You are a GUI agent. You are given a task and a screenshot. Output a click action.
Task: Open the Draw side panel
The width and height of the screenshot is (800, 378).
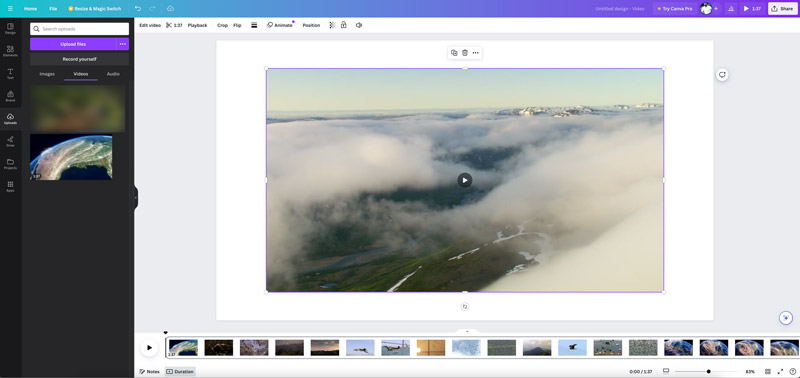(x=10, y=141)
